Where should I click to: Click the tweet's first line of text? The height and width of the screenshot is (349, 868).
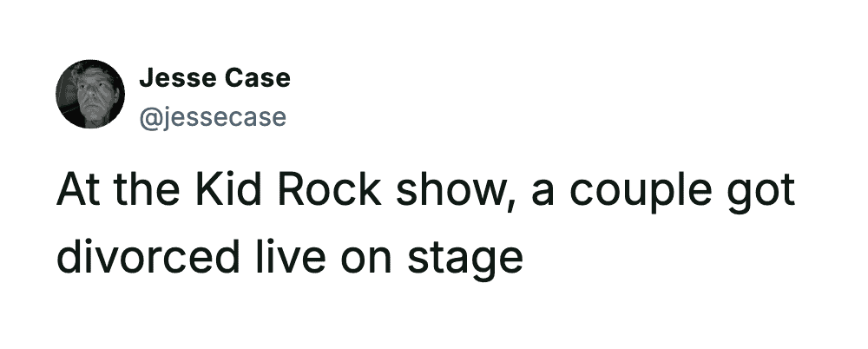click(x=425, y=193)
